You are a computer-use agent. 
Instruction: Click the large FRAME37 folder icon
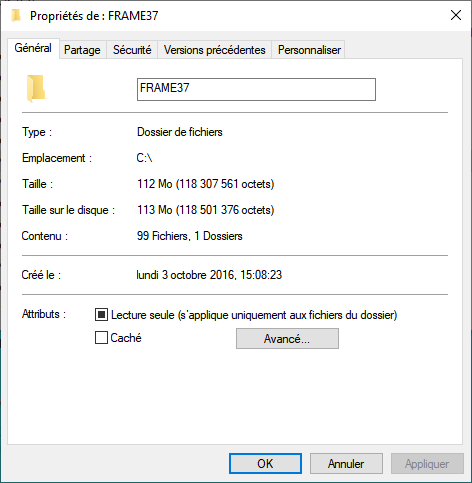36,89
